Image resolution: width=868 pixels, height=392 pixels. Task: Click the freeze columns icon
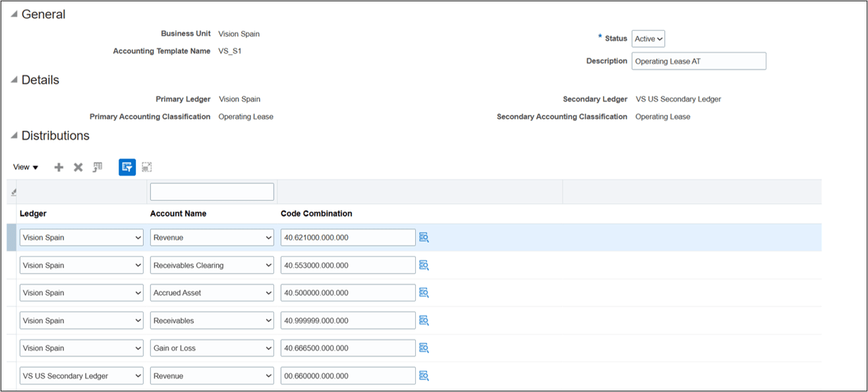[x=97, y=167]
